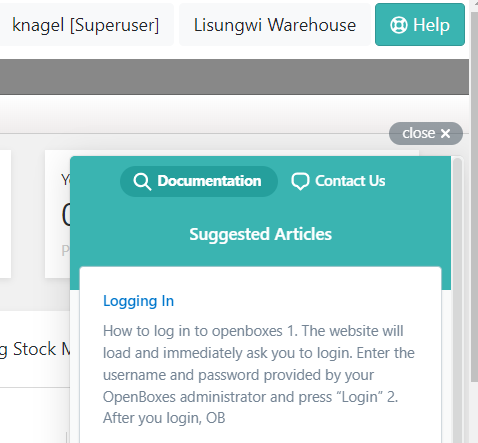Click the white Logging In article card

coord(260,355)
